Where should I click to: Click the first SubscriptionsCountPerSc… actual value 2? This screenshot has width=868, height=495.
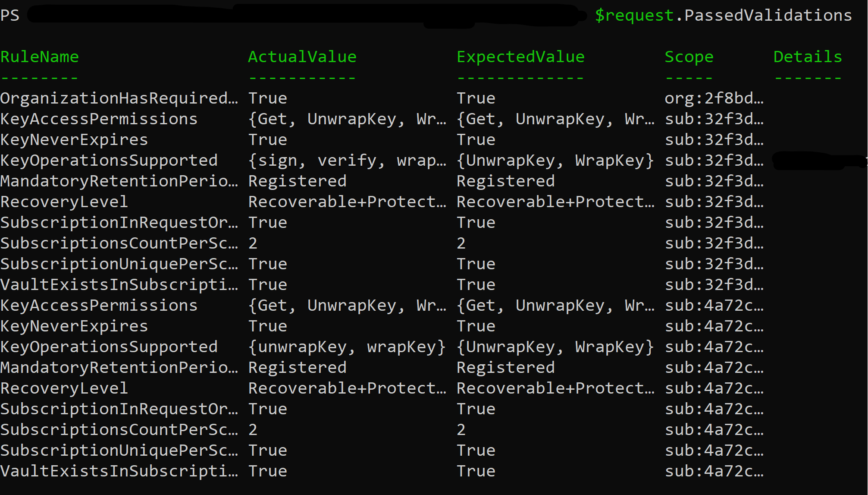click(253, 243)
